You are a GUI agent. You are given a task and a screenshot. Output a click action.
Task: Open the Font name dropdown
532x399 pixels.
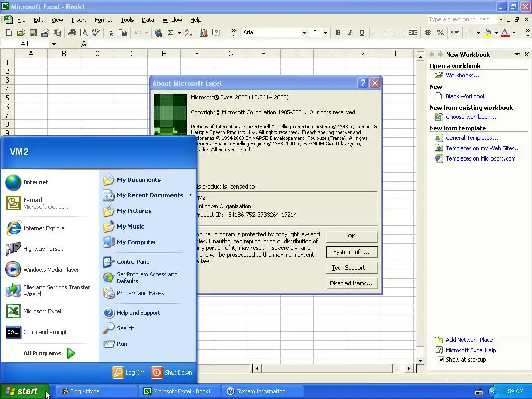click(304, 33)
